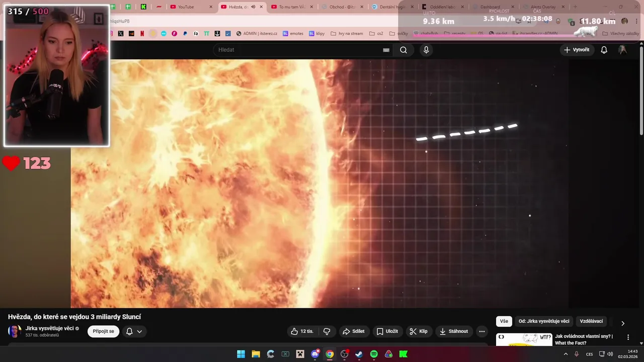The width and height of the screenshot is (644, 362).
Task: Switch to the Obchod browser tab
Action: point(342,7)
